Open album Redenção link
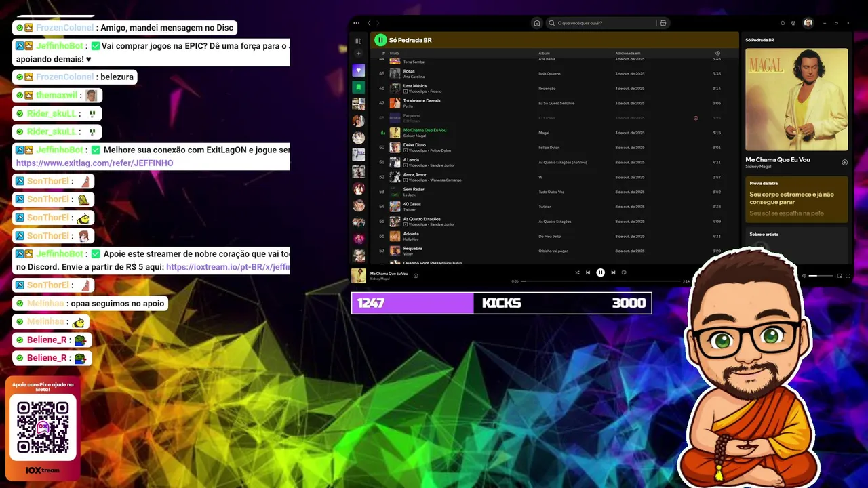This screenshot has height=488, width=868. tap(547, 89)
